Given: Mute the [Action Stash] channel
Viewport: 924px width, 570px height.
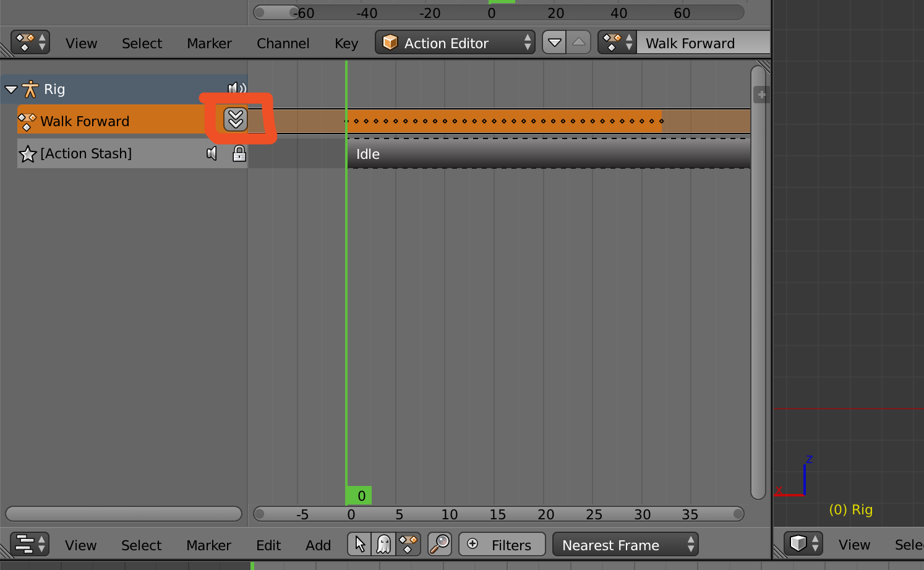Looking at the screenshot, I should (x=212, y=153).
